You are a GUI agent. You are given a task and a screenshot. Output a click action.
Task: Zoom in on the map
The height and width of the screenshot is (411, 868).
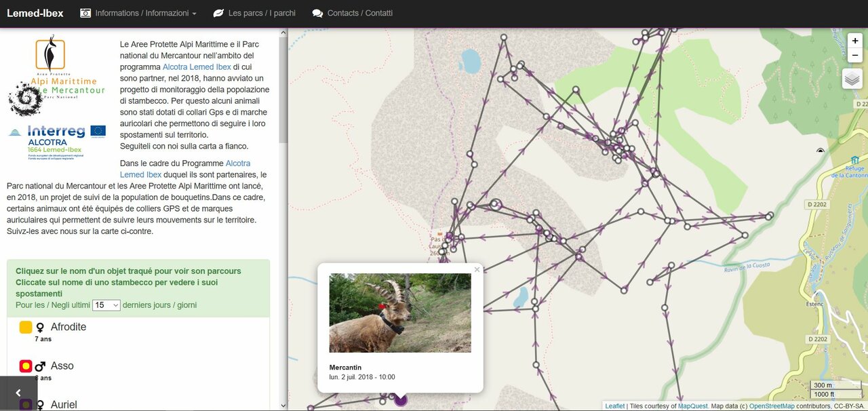point(855,41)
